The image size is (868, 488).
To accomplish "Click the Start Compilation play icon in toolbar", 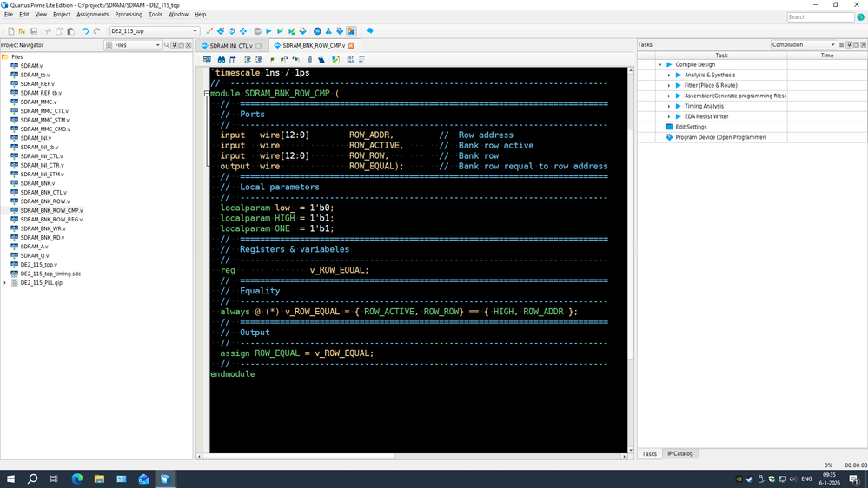I will 268,31.
